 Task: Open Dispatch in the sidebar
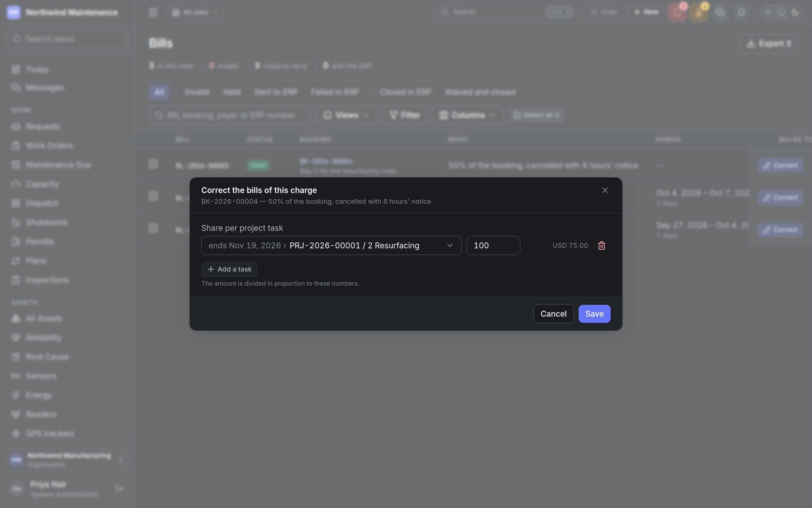point(67,203)
